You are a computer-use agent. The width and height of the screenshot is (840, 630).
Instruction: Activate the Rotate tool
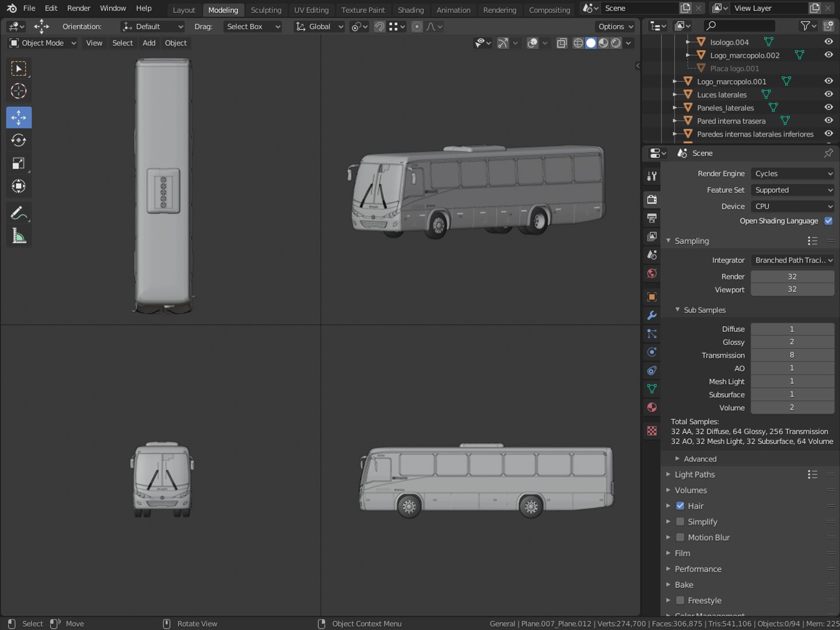coord(19,140)
